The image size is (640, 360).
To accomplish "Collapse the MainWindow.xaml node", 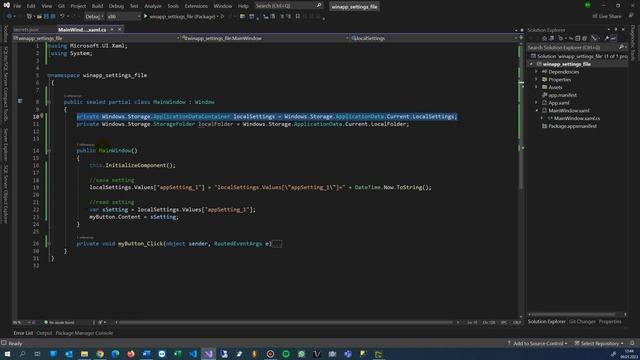I will pyautogui.click(x=536, y=111).
